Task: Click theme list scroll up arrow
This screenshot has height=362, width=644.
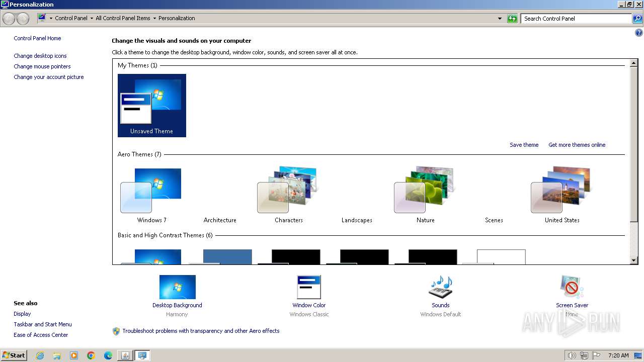Action: [634, 63]
